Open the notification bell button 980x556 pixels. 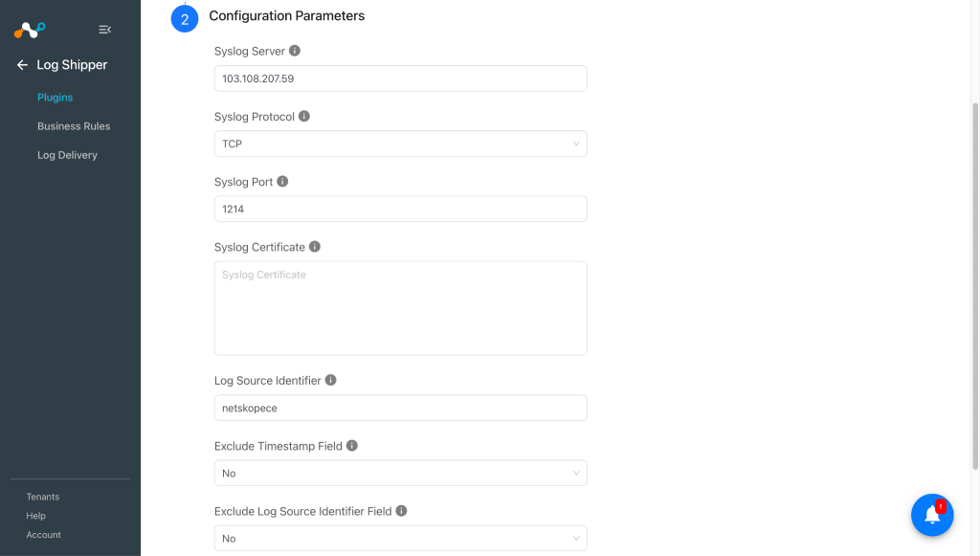[932, 515]
